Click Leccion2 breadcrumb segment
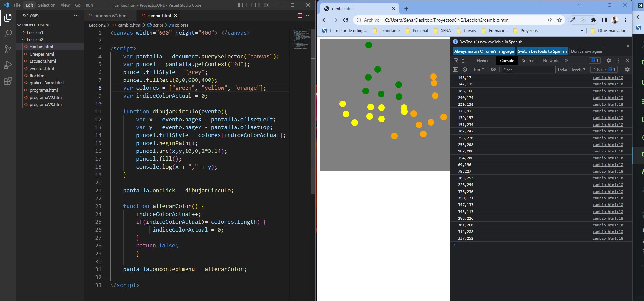644x301 pixels. pyautogui.click(x=97, y=25)
